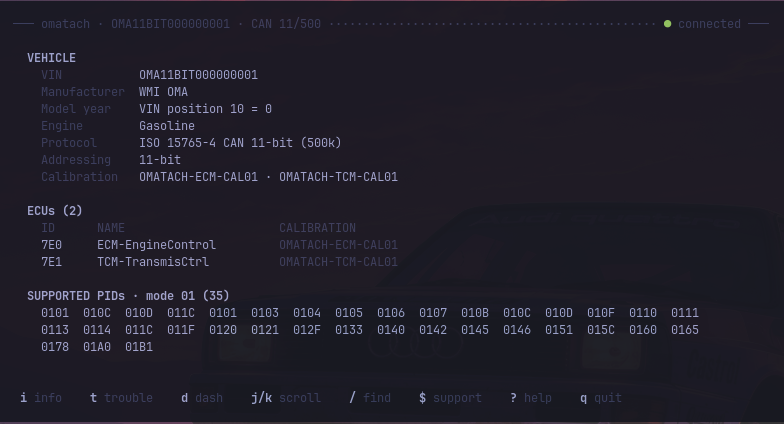The height and width of the screenshot is (424, 784).
Task: Click the CALIBRATION column header
Action: pos(318,228)
